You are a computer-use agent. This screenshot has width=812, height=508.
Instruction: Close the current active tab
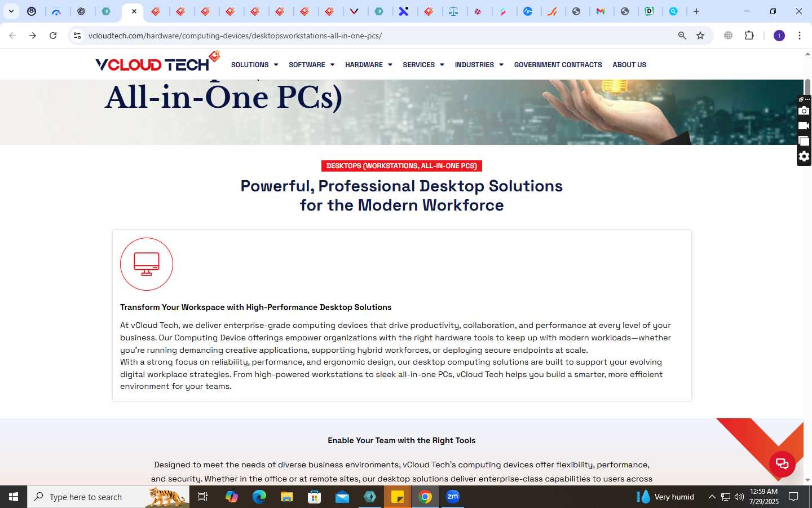click(134, 11)
